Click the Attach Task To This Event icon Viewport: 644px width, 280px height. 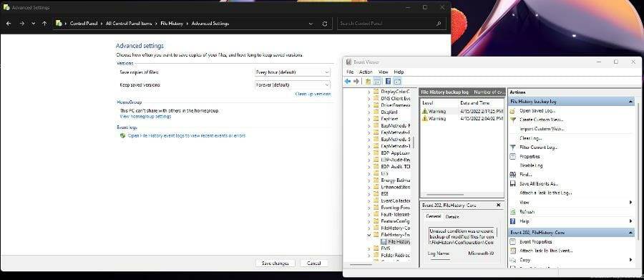tap(512, 251)
